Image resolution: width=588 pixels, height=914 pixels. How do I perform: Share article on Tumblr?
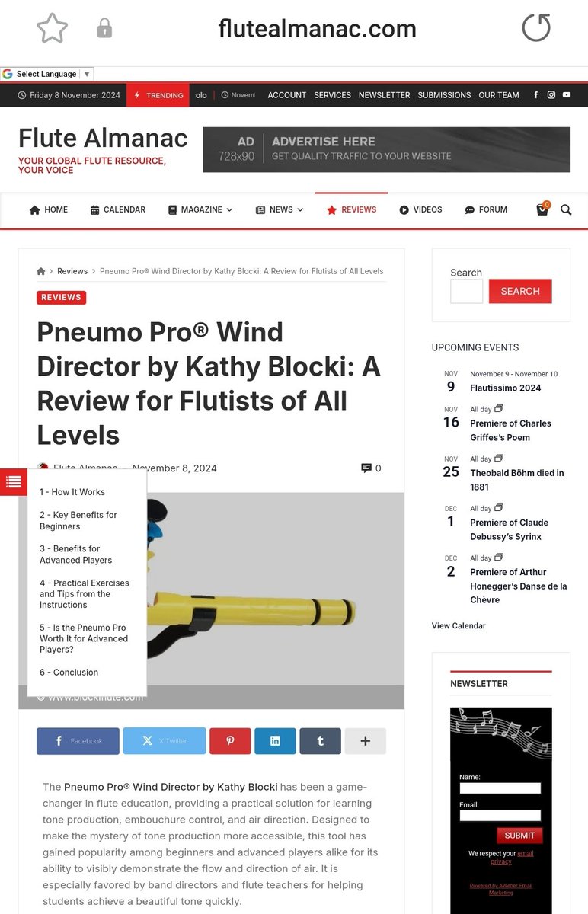(x=320, y=741)
